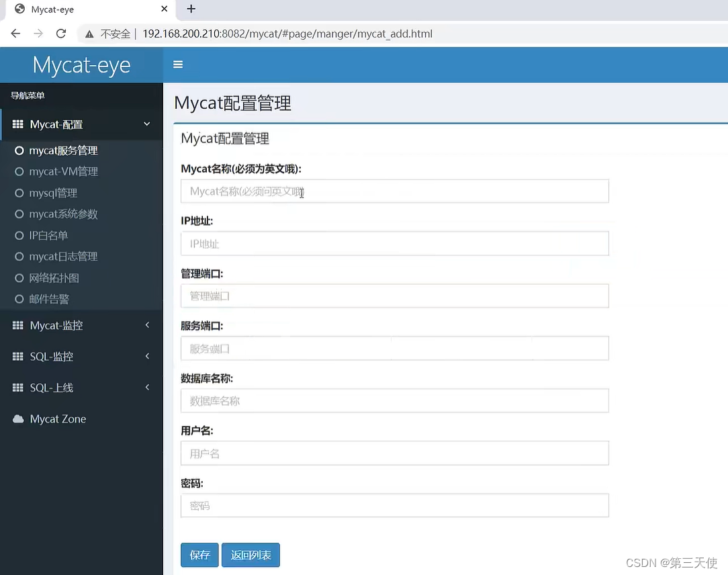728x575 pixels.
Task: Click circle icon beside mysql管理
Action: (19, 193)
